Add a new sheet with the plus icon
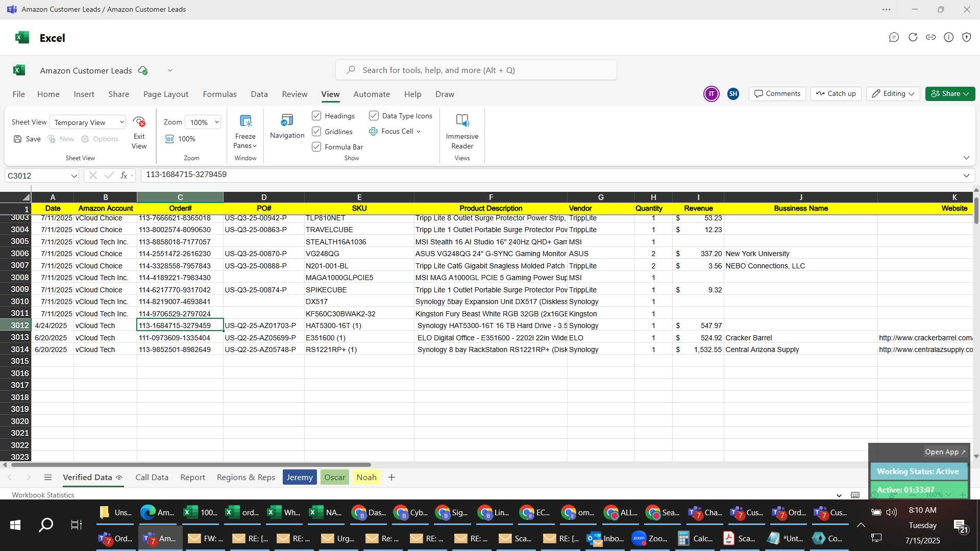 click(x=391, y=478)
